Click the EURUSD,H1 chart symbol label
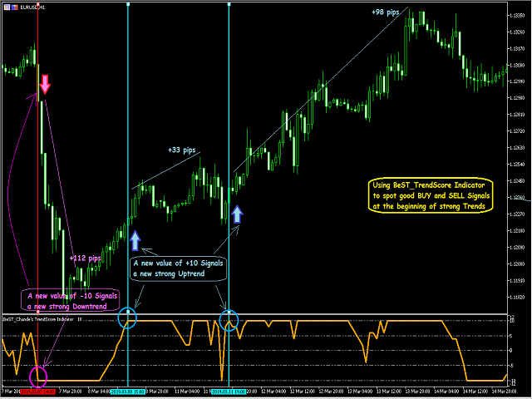 click(x=32, y=7)
